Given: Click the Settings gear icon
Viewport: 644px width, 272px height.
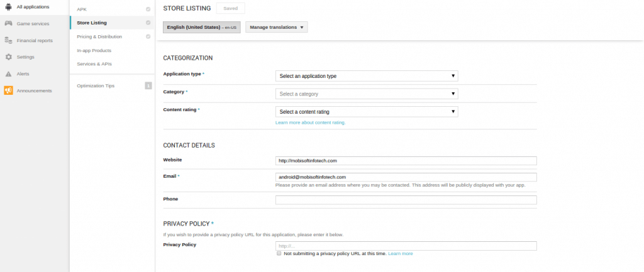Looking at the screenshot, I should tap(8, 57).
